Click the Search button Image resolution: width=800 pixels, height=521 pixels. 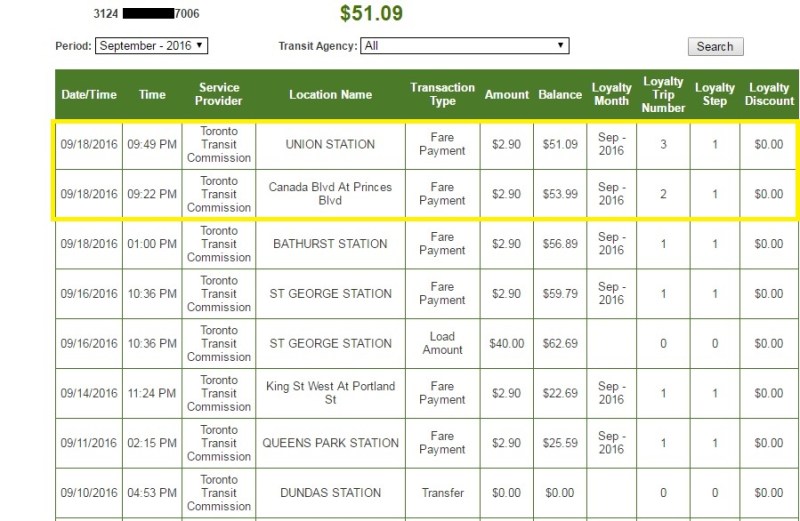(x=715, y=47)
